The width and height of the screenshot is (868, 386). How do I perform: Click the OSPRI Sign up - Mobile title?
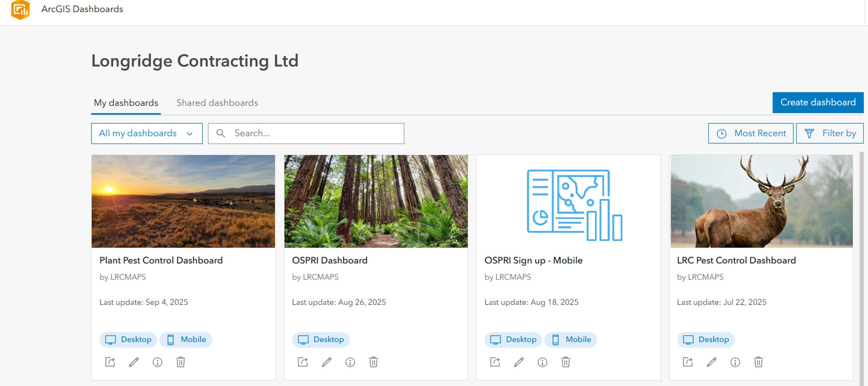[534, 260]
